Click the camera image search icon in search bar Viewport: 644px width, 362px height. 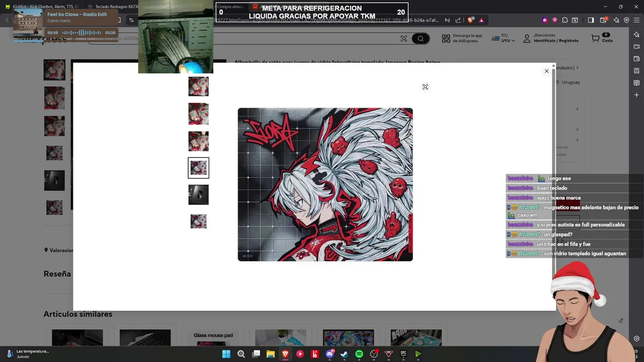tap(404, 38)
